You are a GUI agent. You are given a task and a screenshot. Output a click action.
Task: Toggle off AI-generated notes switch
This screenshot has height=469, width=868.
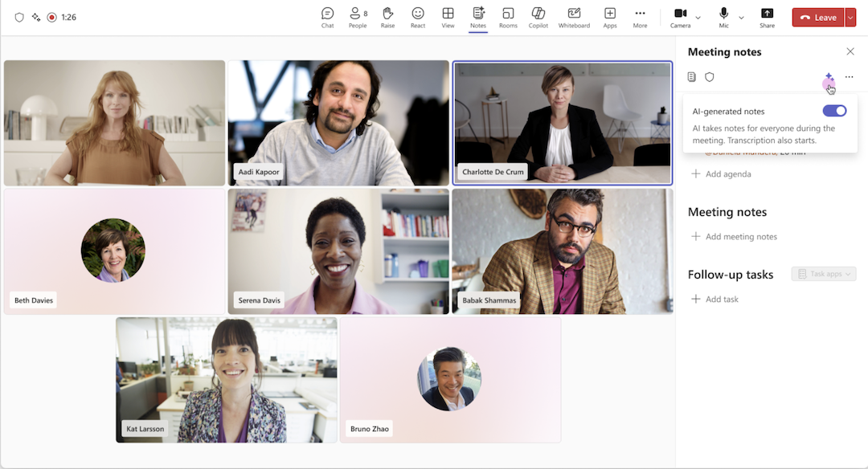click(x=834, y=111)
